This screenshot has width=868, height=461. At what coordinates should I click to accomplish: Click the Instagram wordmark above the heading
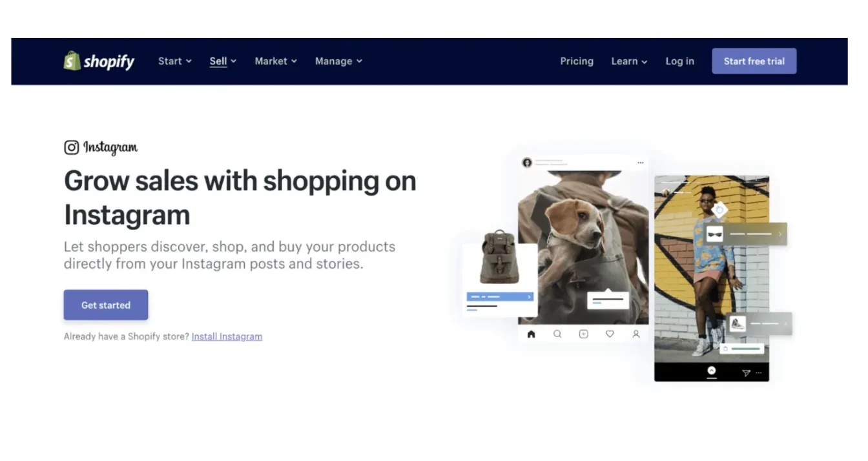110,148
